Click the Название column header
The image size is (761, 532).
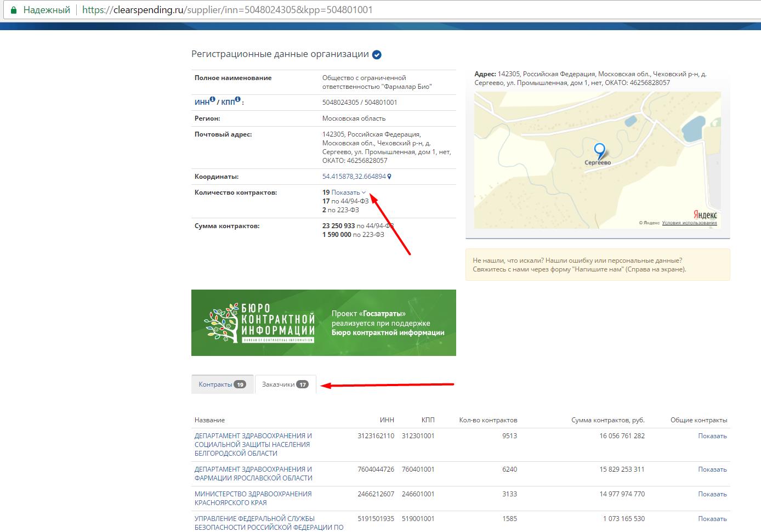[x=209, y=420]
